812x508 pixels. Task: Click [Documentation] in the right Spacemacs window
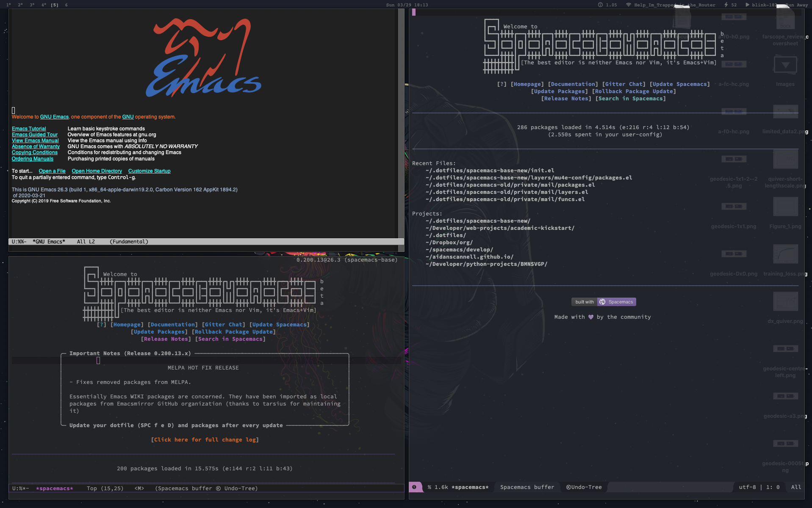tap(573, 84)
